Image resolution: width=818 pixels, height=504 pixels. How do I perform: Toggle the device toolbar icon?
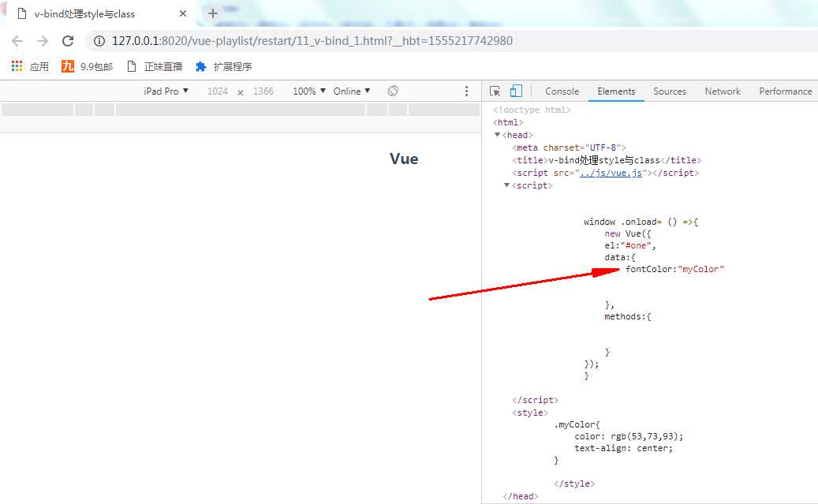516,91
